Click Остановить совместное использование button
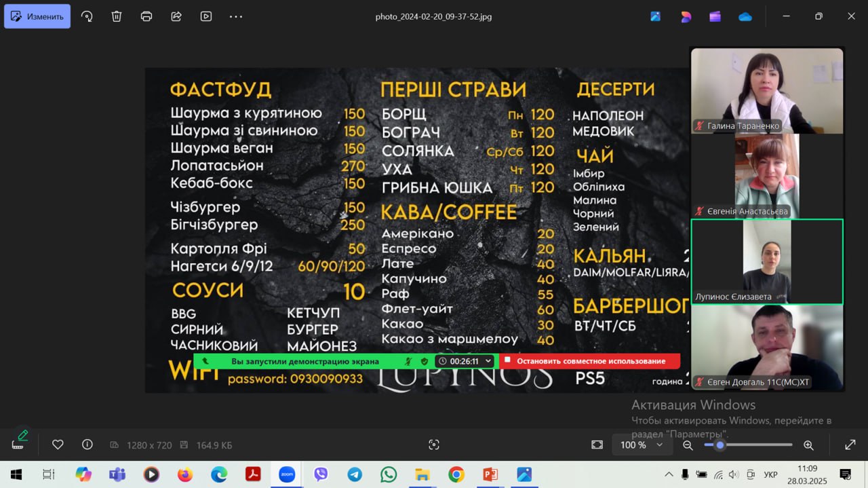Screen dimensions: 868x488 (590, 361)
